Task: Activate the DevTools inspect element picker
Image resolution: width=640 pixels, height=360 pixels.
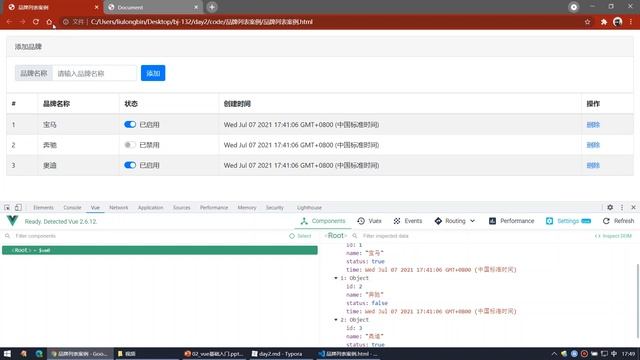Action: point(7,207)
